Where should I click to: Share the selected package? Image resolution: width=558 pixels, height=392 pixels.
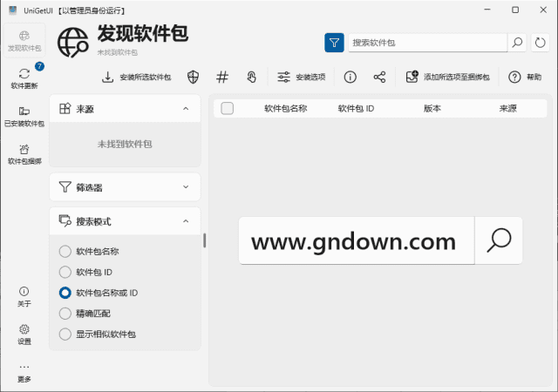tap(379, 77)
